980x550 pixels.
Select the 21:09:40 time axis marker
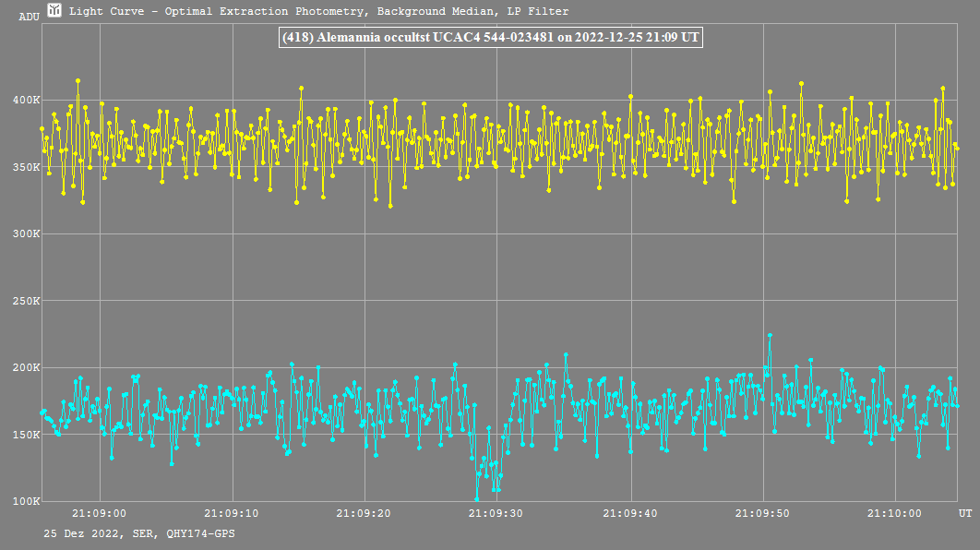click(630, 513)
